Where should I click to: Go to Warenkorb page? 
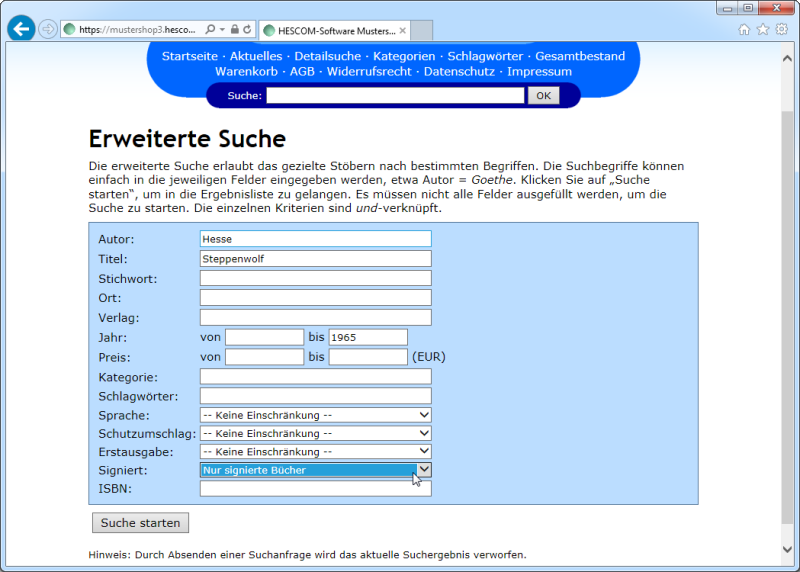[246, 72]
